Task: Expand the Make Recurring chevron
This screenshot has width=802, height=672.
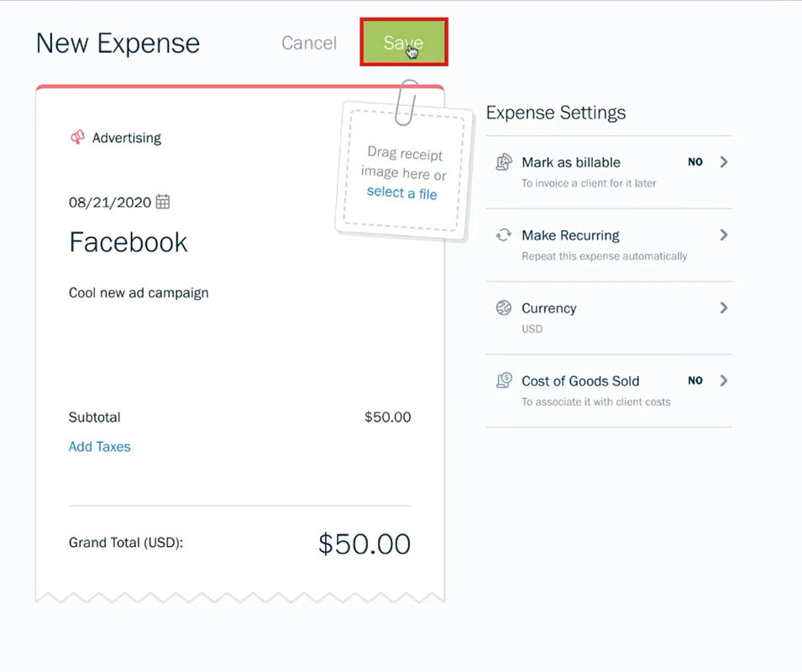Action: [x=724, y=235]
